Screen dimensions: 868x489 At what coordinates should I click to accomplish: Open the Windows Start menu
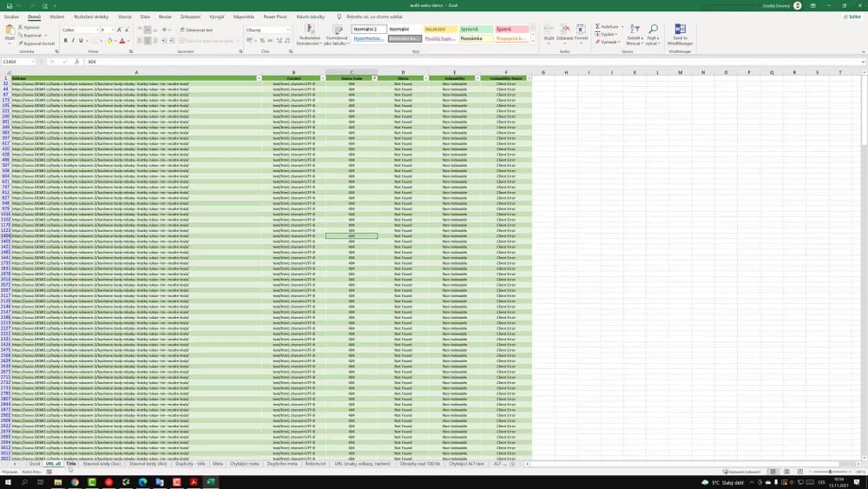coord(8,482)
